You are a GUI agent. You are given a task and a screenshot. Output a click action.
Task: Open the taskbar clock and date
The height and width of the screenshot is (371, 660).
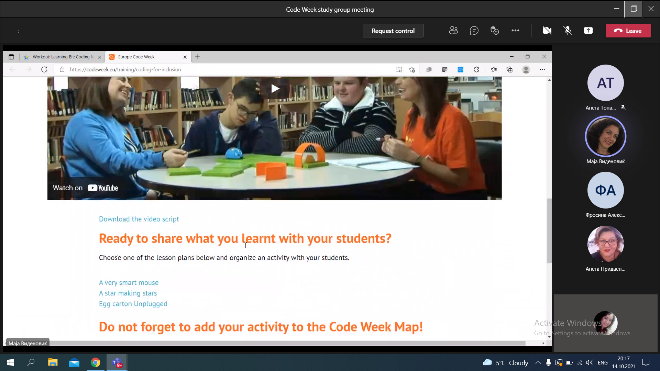click(623, 362)
